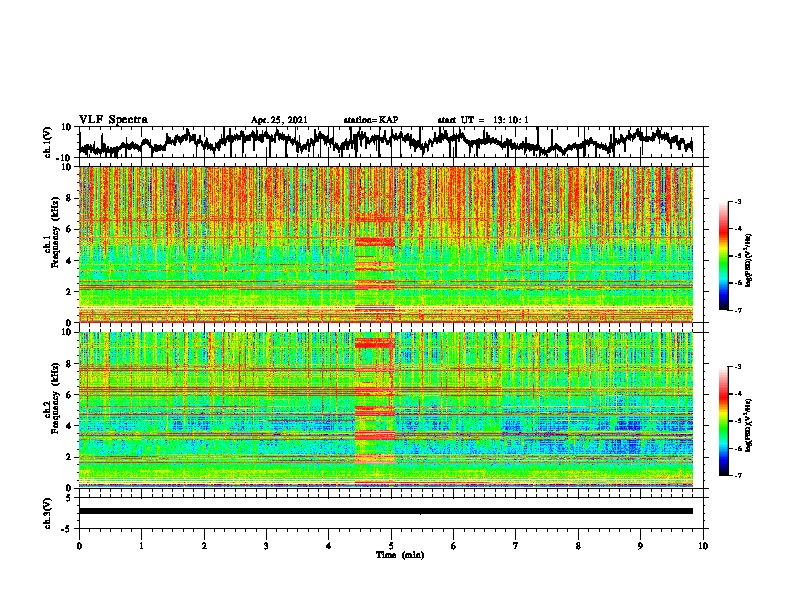Click the "ch.1(V)" waveform axis label
The height and width of the screenshot is (612, 792).
pos(48,142)
